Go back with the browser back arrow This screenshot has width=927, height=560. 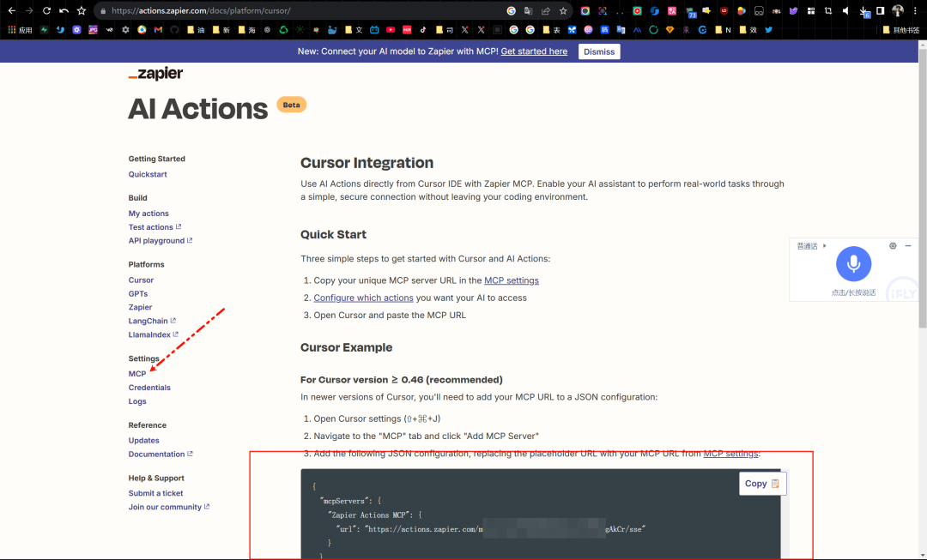coord(12,10)
